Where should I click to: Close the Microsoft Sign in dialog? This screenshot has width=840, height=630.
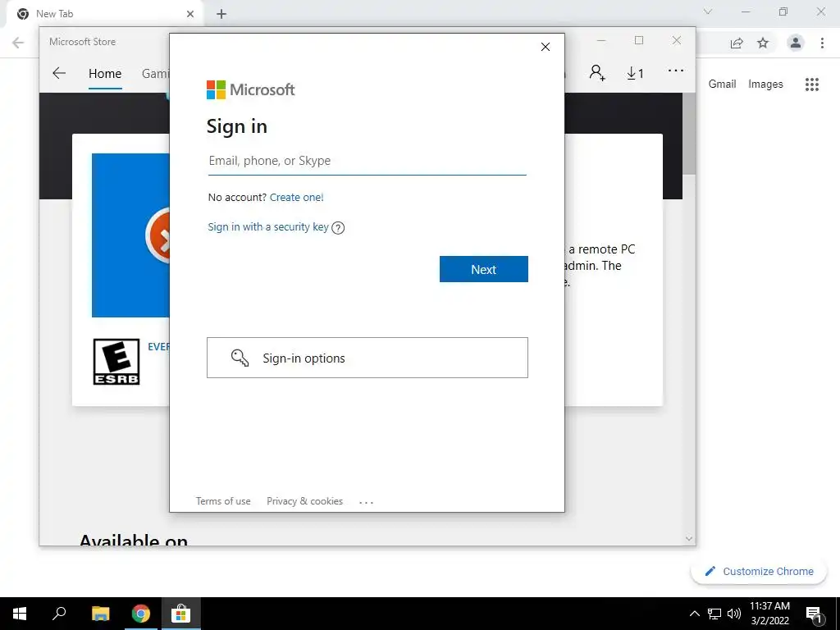[x=546, y=47]
